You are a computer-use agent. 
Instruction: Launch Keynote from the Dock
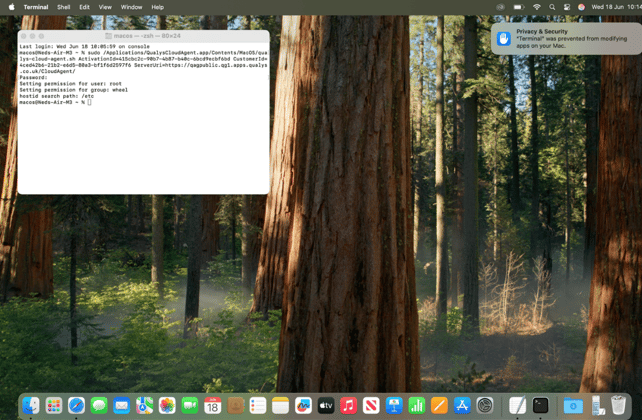(394, 406)
